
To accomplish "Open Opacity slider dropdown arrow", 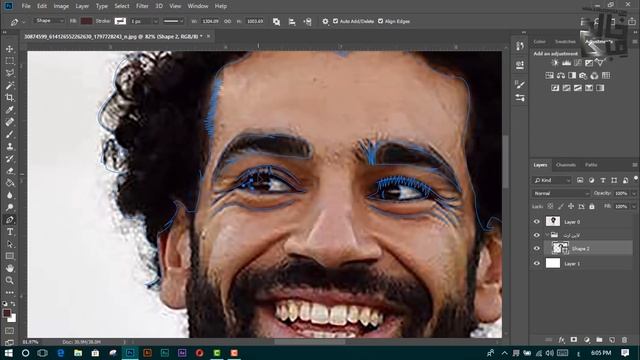I will tap(634, 193).
